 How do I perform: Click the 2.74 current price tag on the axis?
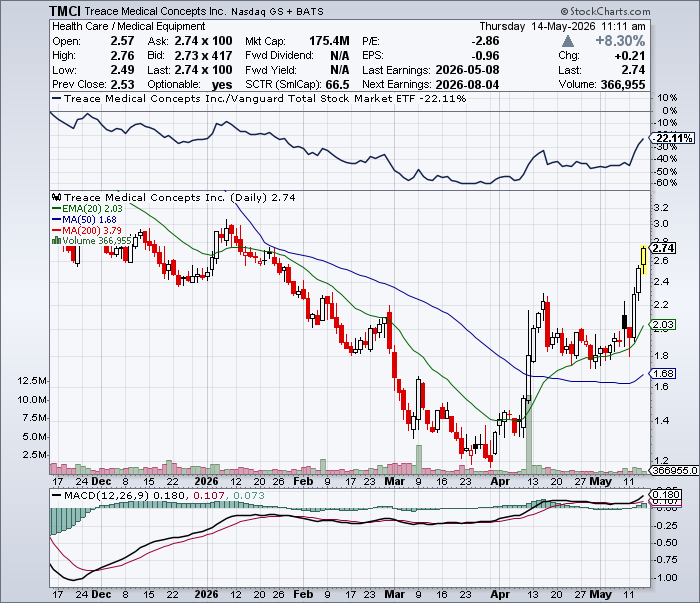click(x=664, y=248)
